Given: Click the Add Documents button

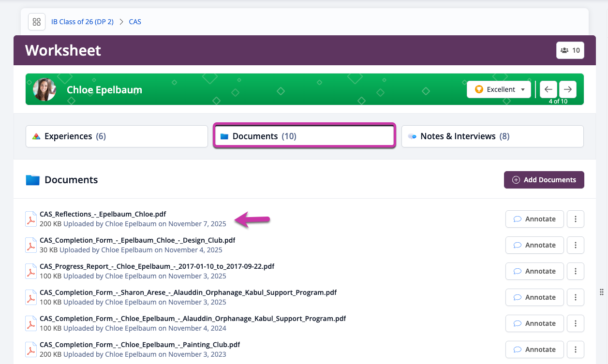Looking at the screenshot, I should [544, 180].
